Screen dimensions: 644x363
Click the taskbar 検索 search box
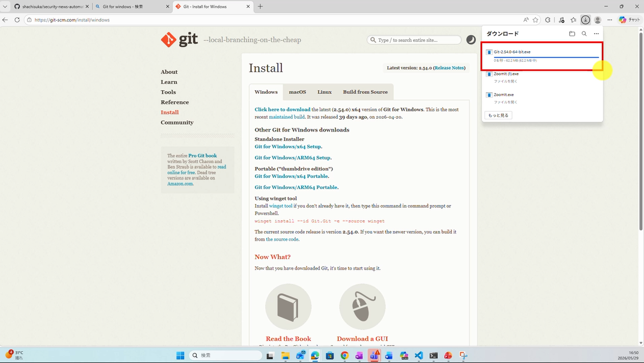tap(225, 355)
